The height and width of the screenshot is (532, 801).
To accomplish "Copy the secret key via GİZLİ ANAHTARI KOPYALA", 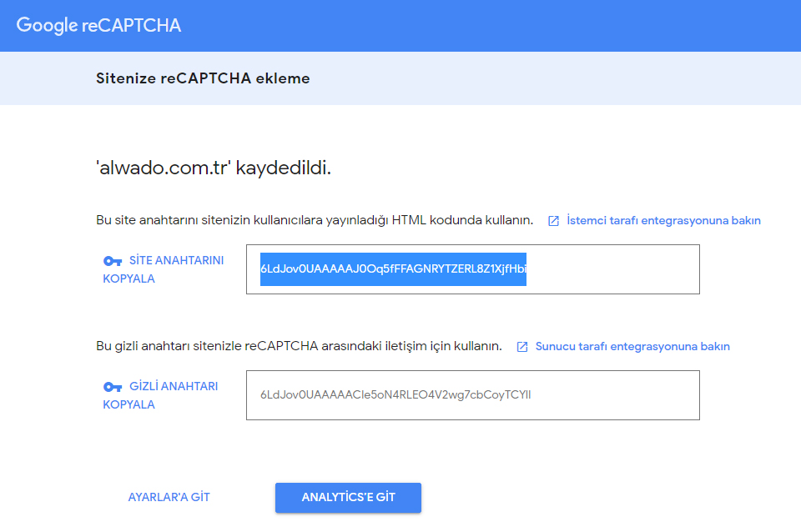I will click(160, 395).
